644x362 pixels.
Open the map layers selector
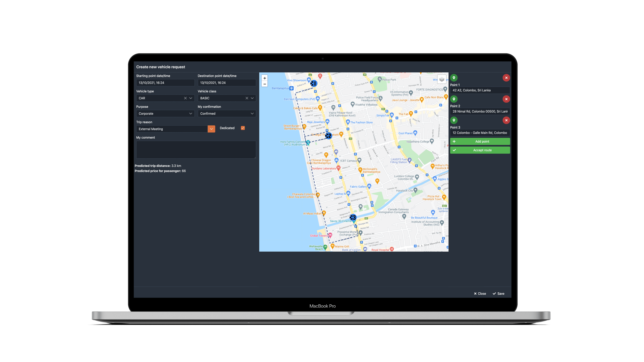(442, 79)
